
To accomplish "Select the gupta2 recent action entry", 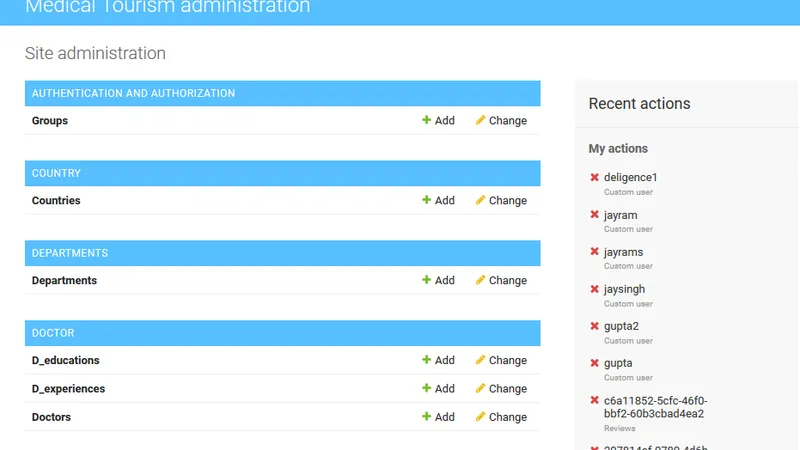I will (x=621, y=326).
